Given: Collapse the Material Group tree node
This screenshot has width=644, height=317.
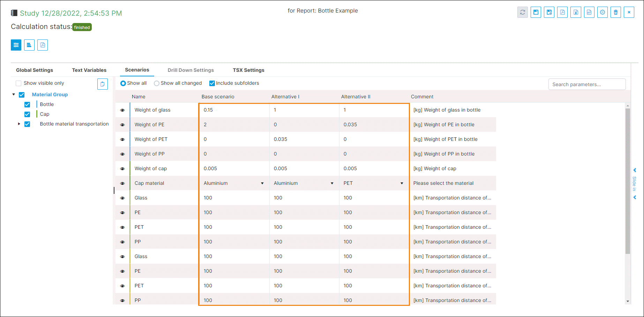Looking at the screenshot, I should click(x=14, y=95).
